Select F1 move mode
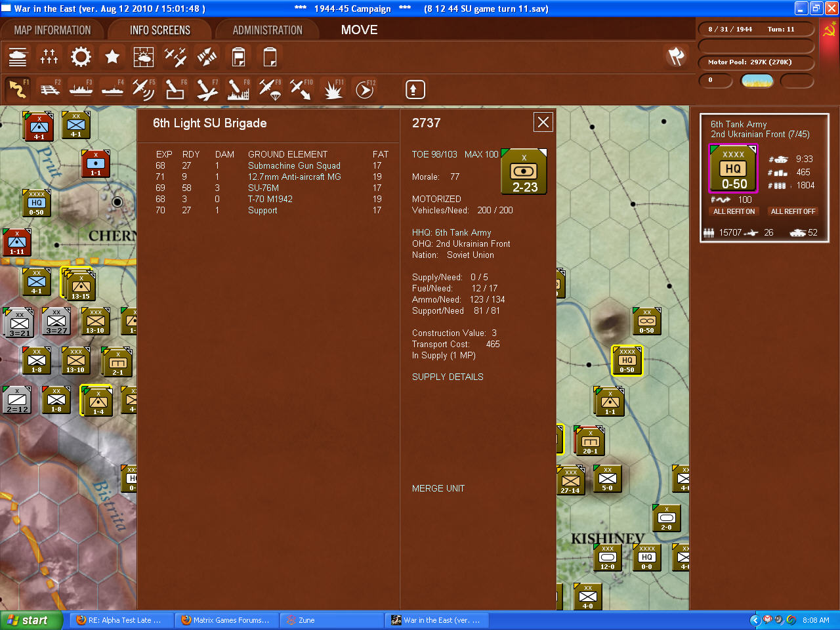840x630 pixels. (18, 89)
